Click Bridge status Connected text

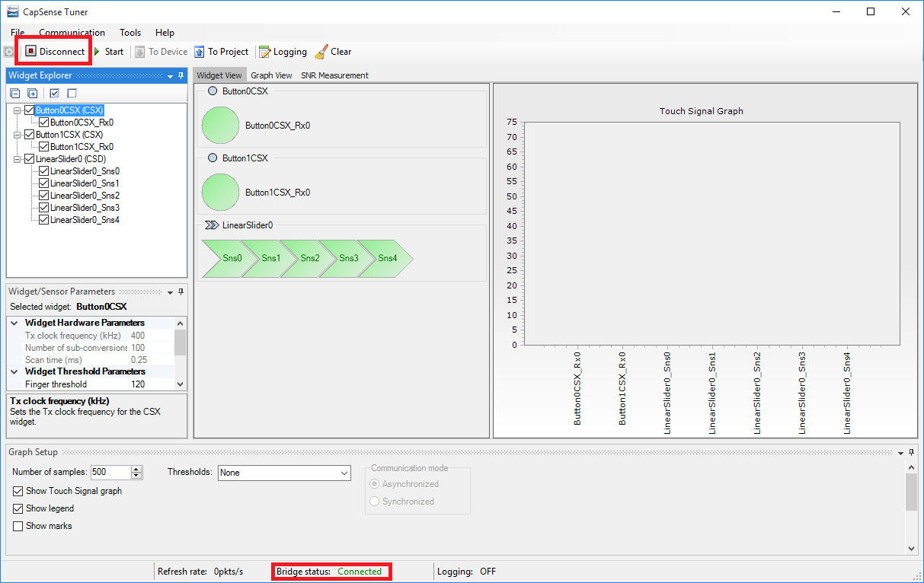pos(360,572)
